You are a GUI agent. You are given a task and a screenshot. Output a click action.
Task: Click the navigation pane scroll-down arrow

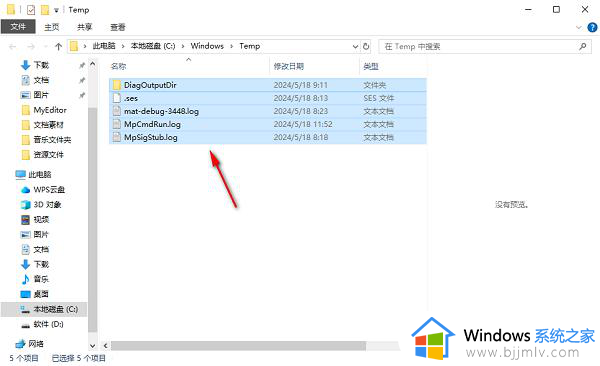point(93,346)
